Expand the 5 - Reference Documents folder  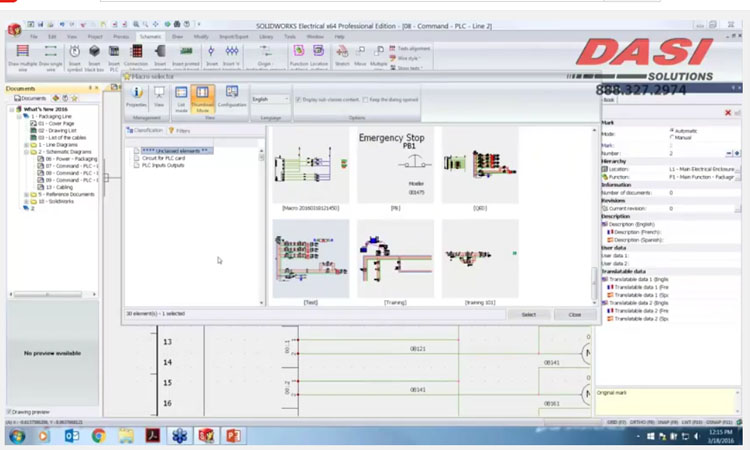pyautogui.click(x=26, y=194)
